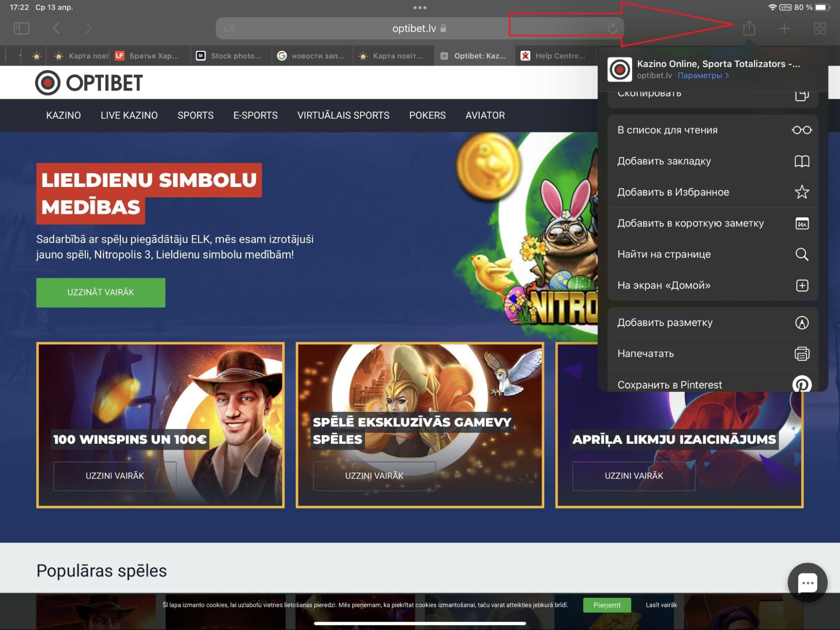The width and height of the screenshot is (840, 630).
Task: Click the three dots multitasking menu
Action: coord(420,8)
